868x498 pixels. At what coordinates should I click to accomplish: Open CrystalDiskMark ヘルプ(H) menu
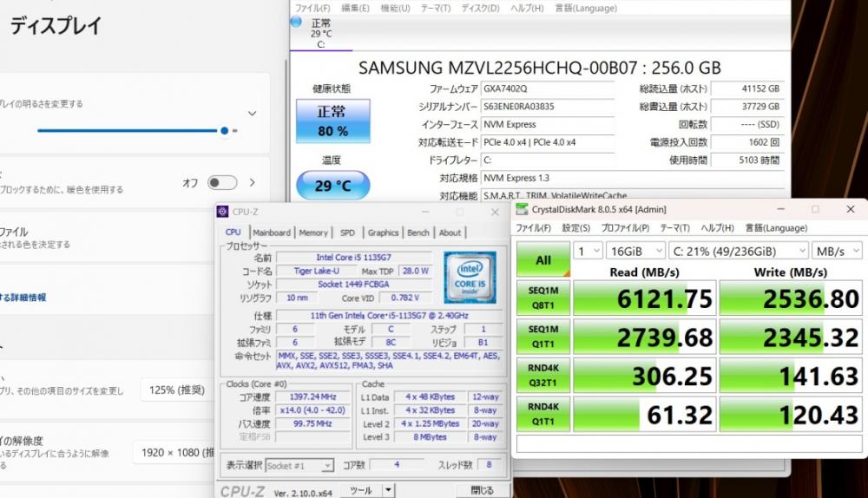[718, 228]
